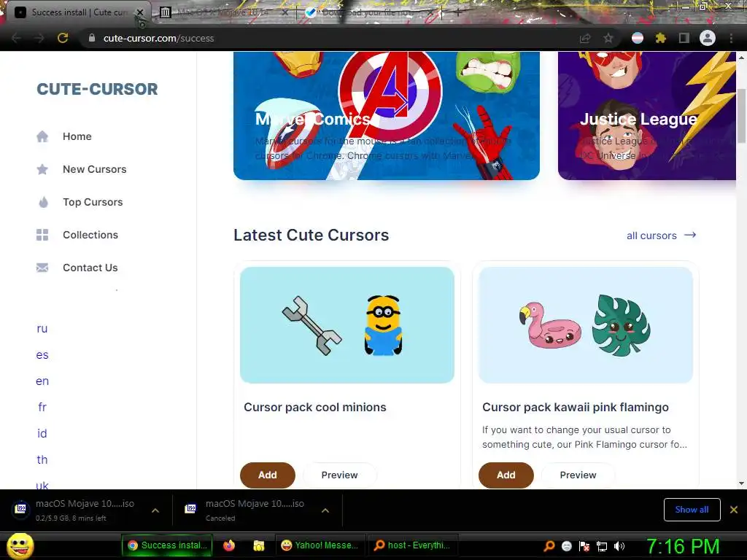Expand options for canceled macOS Mojave iso
This screenshot has height=560, width=747.
tap(325, 510)
